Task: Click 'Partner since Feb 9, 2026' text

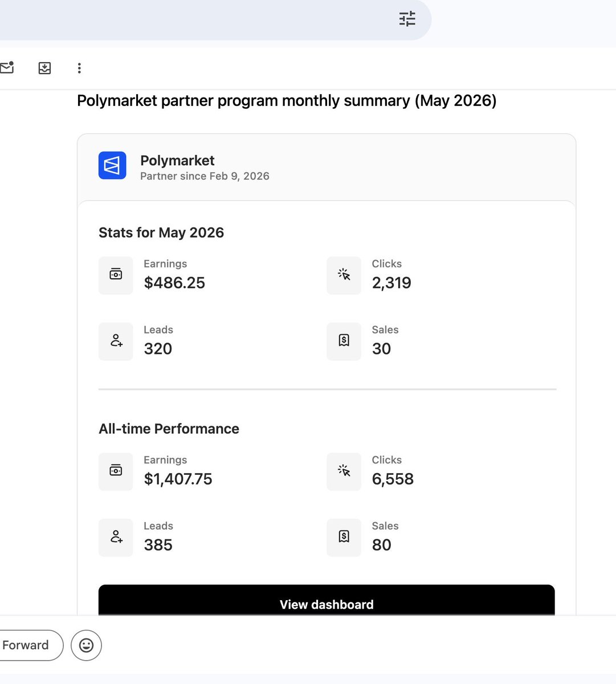Action: pos(205,176)
